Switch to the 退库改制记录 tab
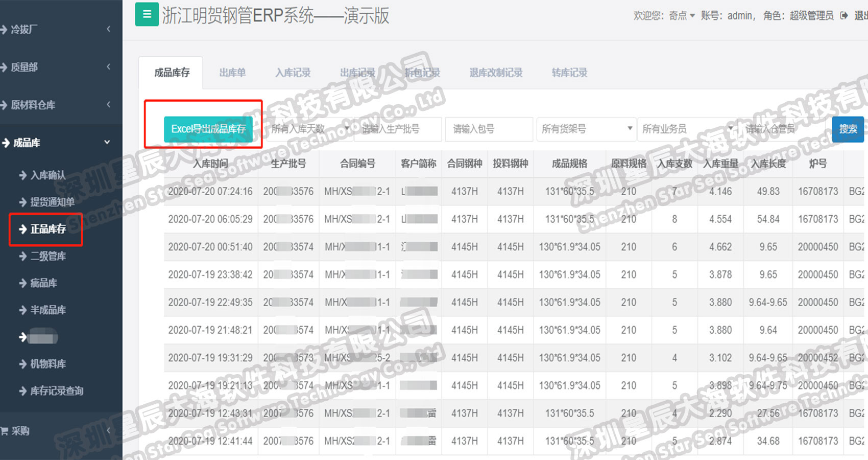Screen dimensions: 868x460 click(x=496, y=73)
